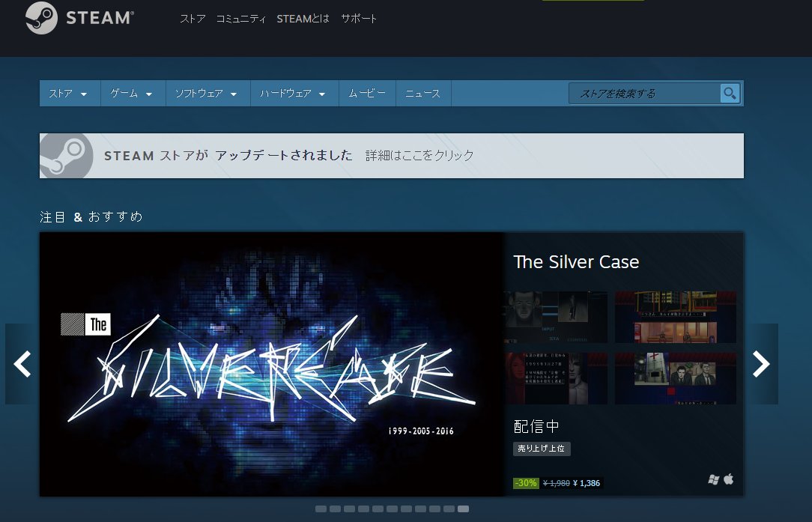Click the 売り上げ上位 tag
812x522 pixels.
(x=542, y=449)
